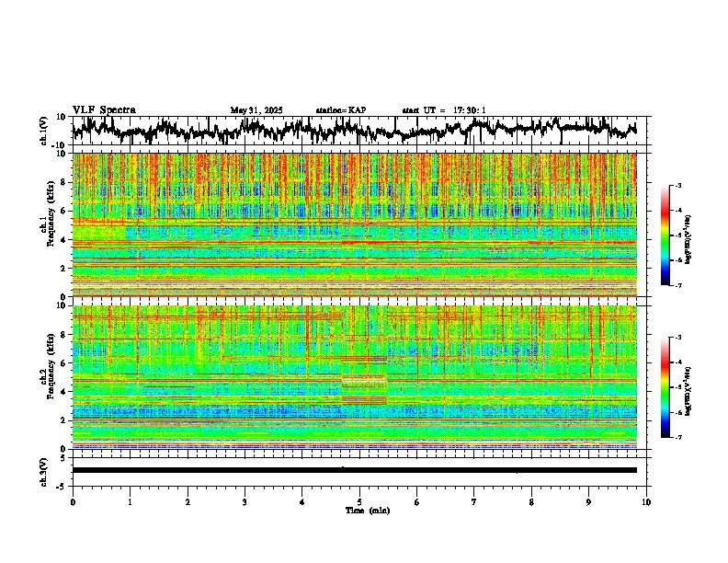Click the "2" tick on the time axis

point(188,502)
